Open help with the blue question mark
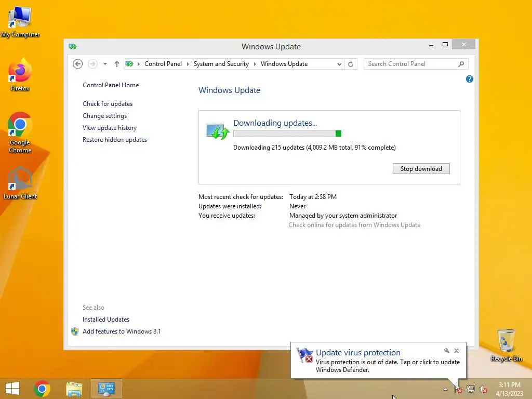 [470, 79]
